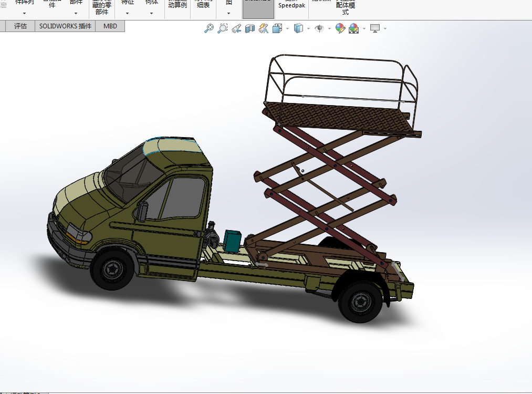The width and height of the screenshot is (532, 394).
Task: Open the Apply Scene dropdown arrow
Action: coord(363,29)
